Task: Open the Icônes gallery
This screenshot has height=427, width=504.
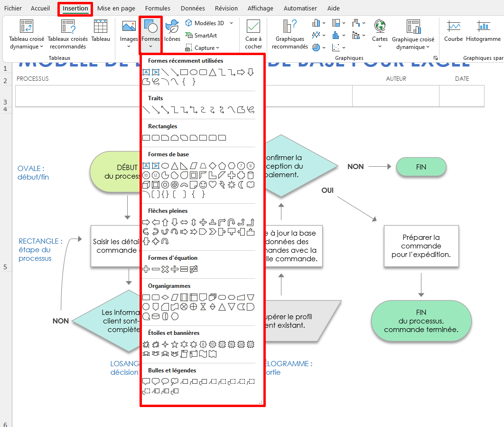Action: coord(172,33)
